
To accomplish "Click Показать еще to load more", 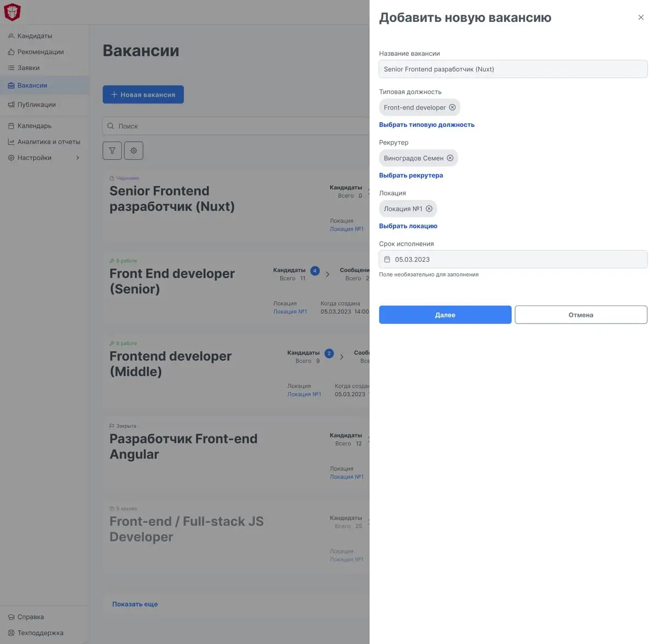I will coord(135,604).
